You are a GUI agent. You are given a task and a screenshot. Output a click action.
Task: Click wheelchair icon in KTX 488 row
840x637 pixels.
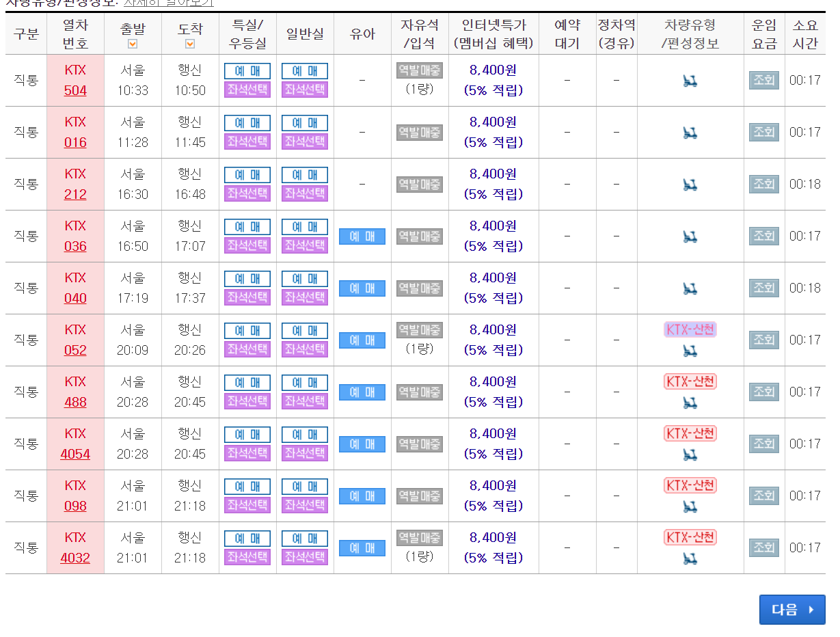(x=690, y=403)
